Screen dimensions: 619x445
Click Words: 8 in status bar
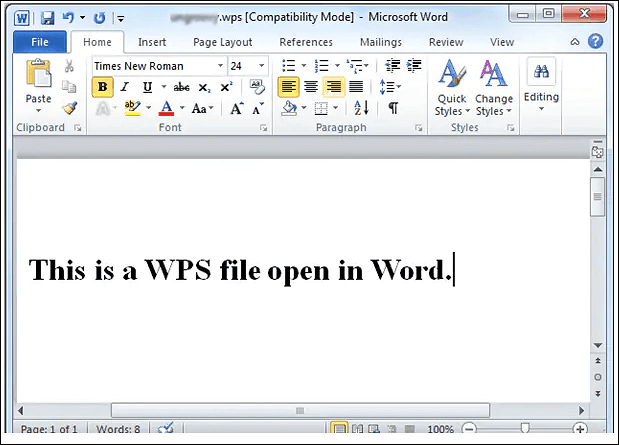[x=118, y=429]
